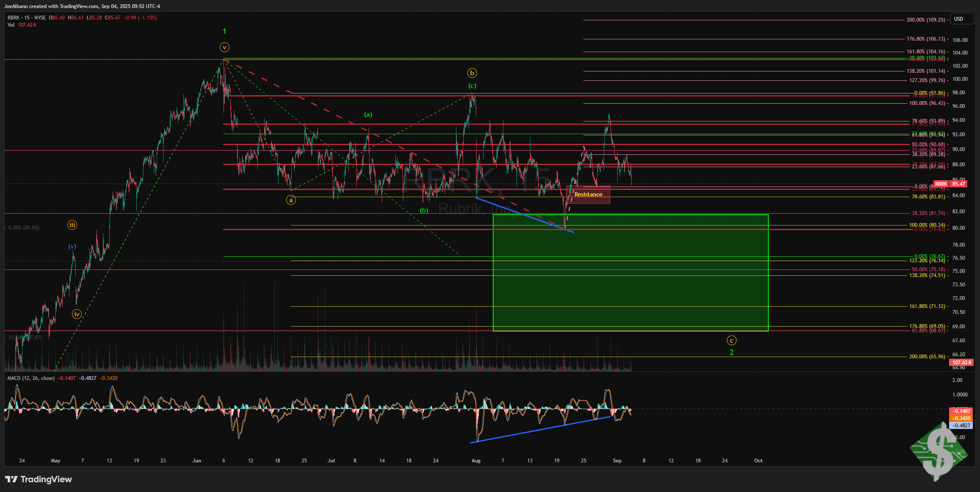The height and width of the screenshot is (492, 980).
Task: Click the Vol indicator legend label
Action: [11, 25]
